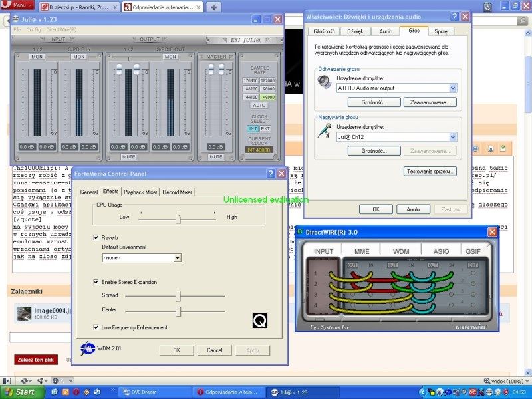Switch to Juli@ v 1.23 taskbar button

302,392
